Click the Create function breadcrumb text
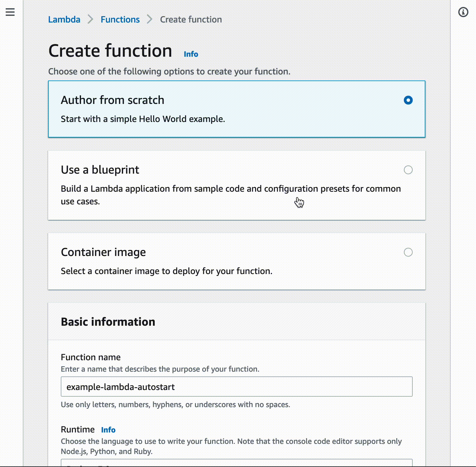 click(x=191, y=19)
